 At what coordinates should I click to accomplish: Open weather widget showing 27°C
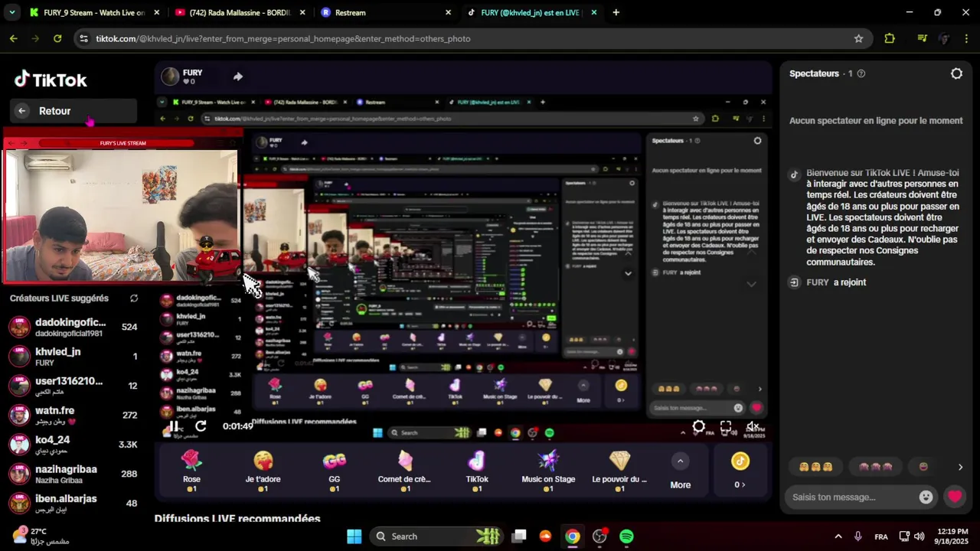coord(40,536)
